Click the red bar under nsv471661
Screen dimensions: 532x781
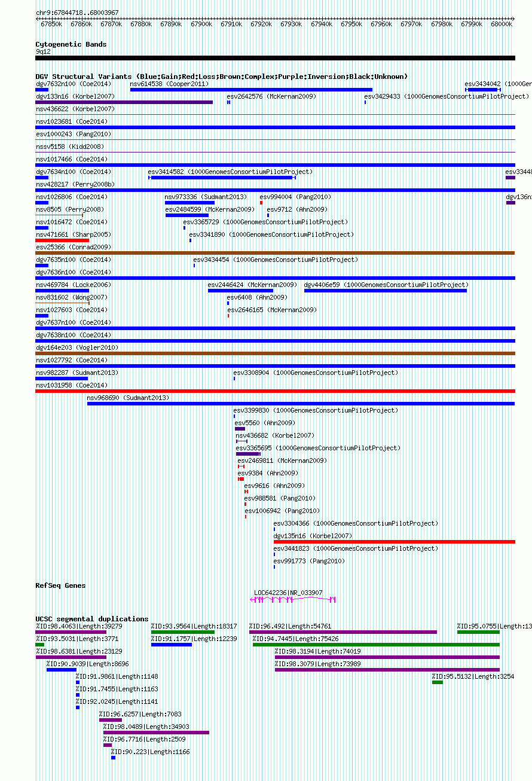(x=62, y=240)
